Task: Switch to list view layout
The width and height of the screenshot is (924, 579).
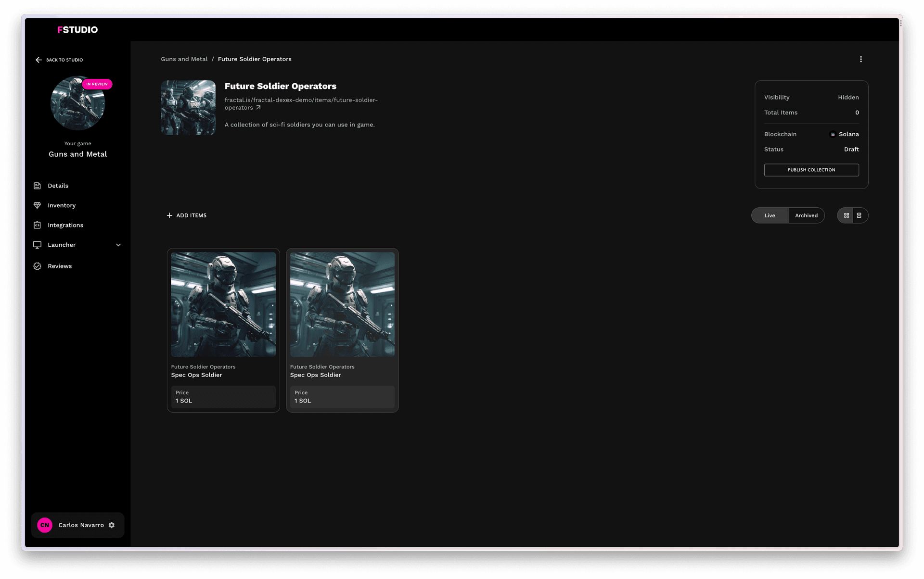Action: point(860,215)
